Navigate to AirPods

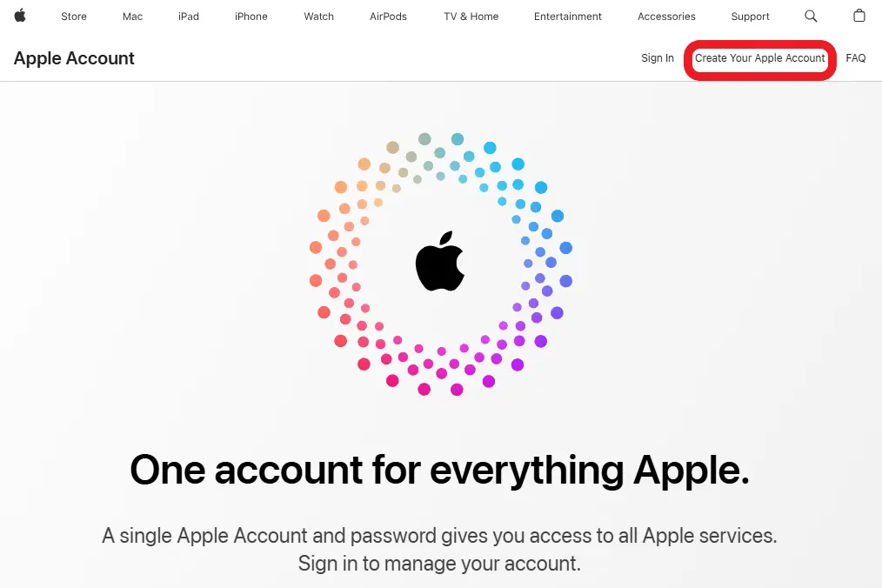(x=388, y=17)
